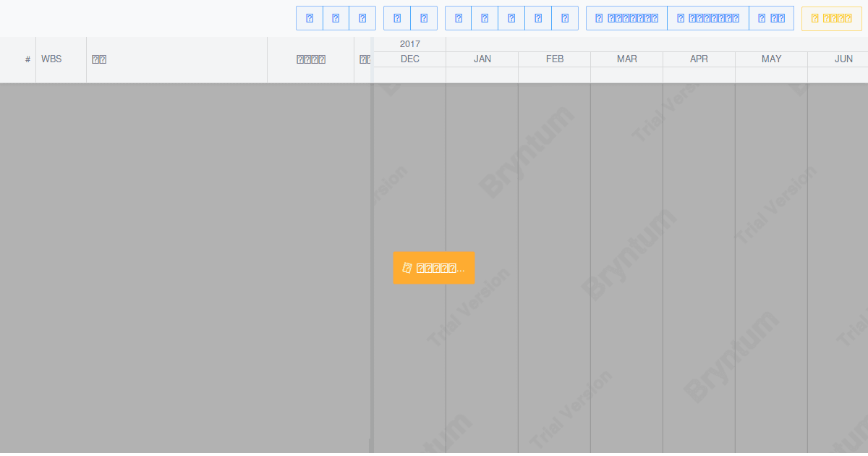Click the DEC month header in the timeline
The height and width of the screenshot is (456, 868).
(409, 59)
